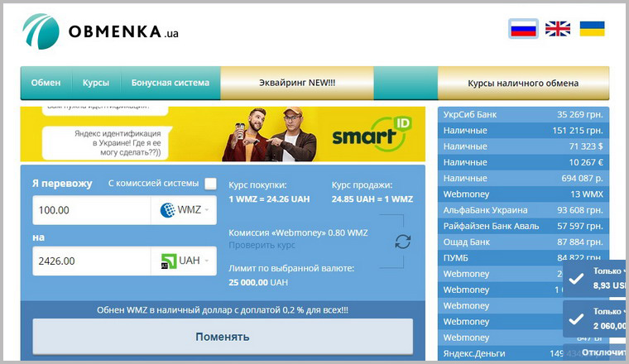
Task: Open the Бонусная система menu tab
Action: (x=170, y=83)
